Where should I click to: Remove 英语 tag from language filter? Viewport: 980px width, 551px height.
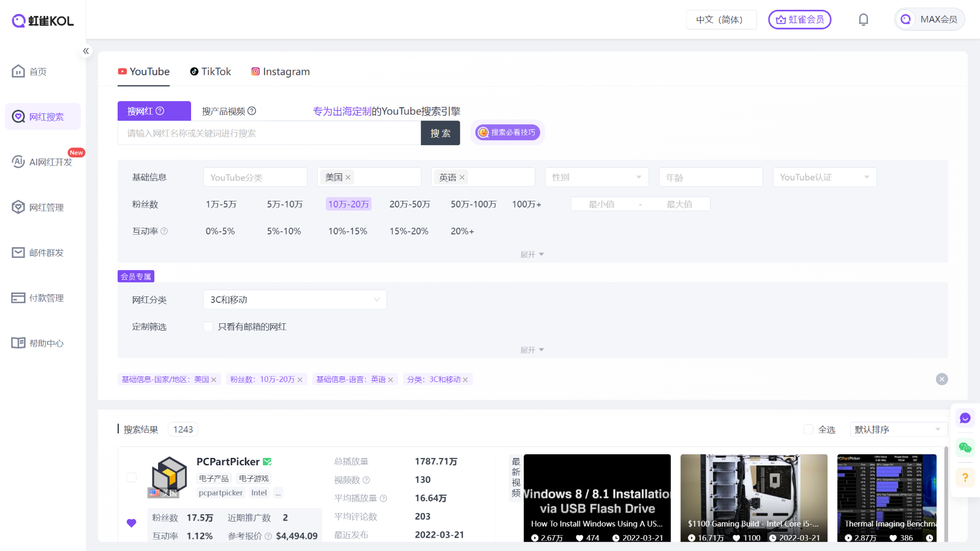point(462,177)
